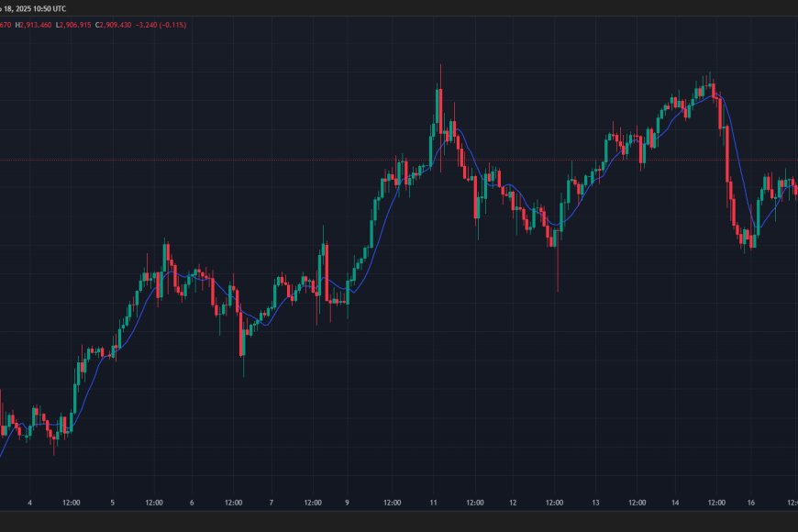Click date label 13 on time axis
This screenshot has height=532, width=798.
click(x=595, y=503)
